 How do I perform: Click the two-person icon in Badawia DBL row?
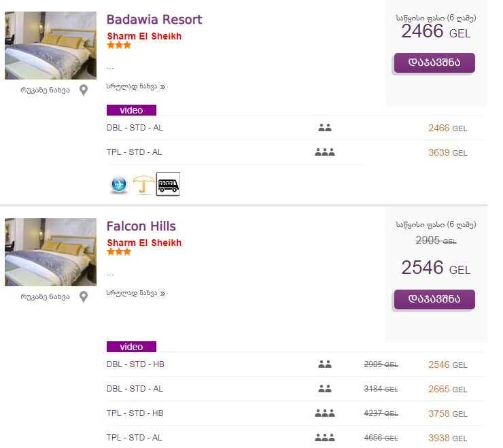pos(325,128)
